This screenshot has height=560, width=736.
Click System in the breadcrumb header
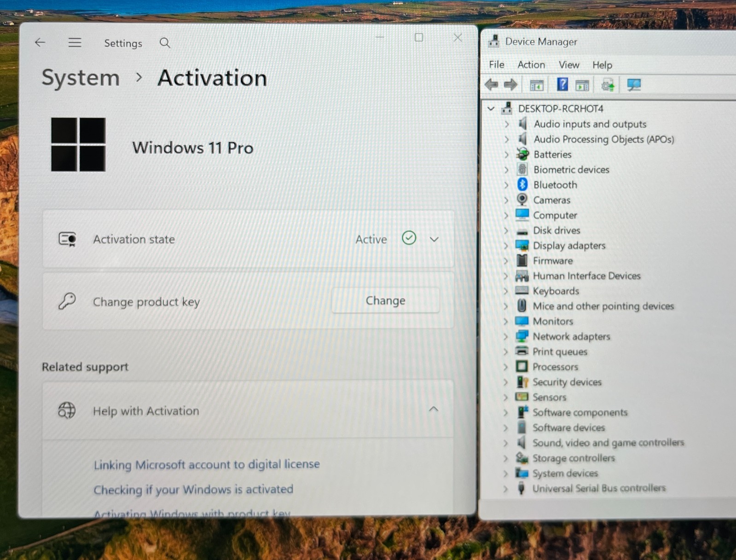(x=81, y=78)
